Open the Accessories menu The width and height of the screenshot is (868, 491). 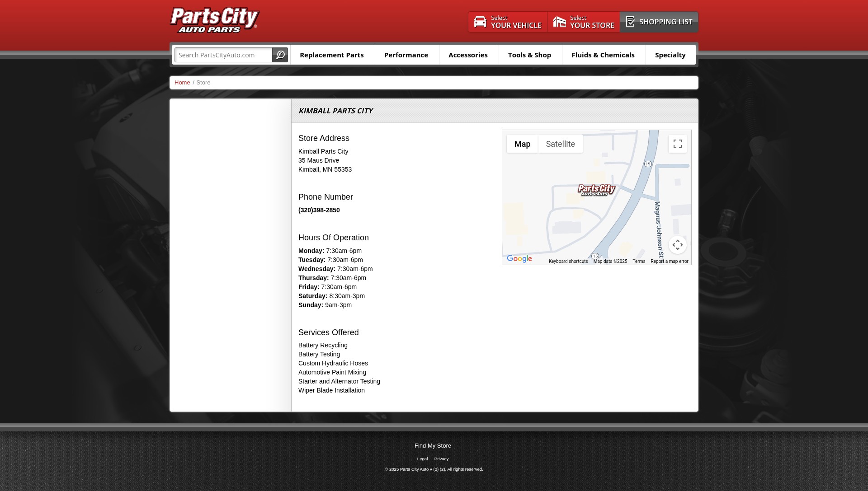[x=468, y=55]
